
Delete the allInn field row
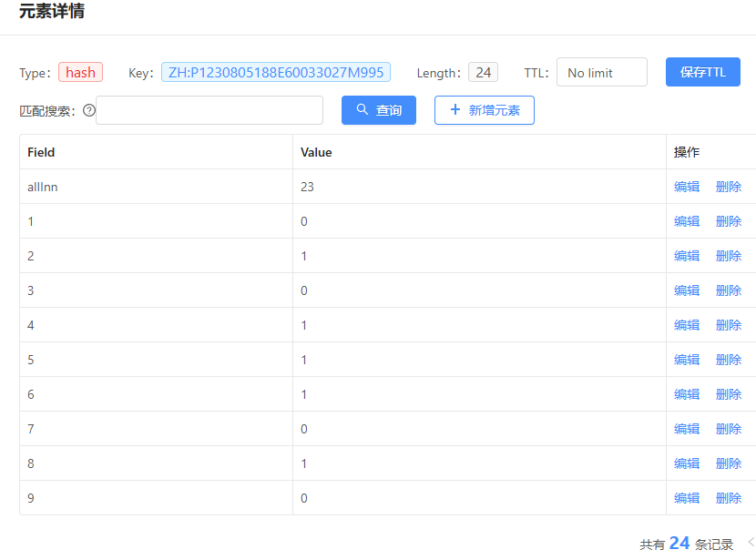coord(729,187)
